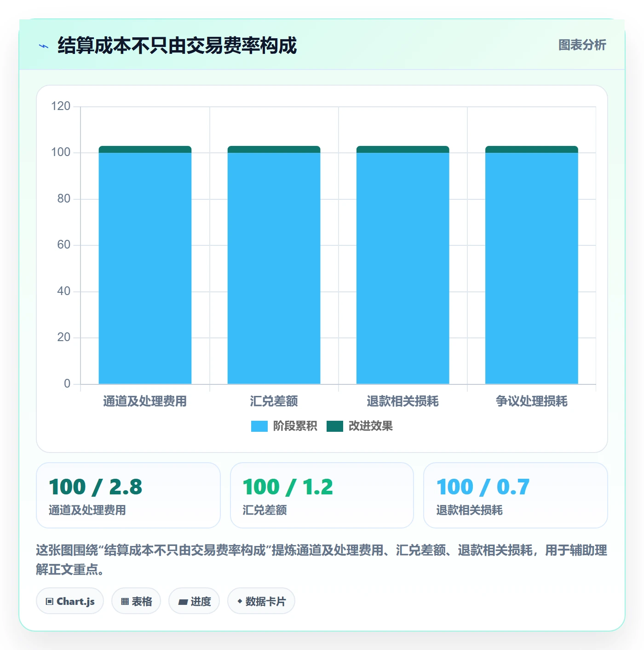Click the square icon in Chart.js tag
This screenshot has height=650, width=644.
click(50, 602)
